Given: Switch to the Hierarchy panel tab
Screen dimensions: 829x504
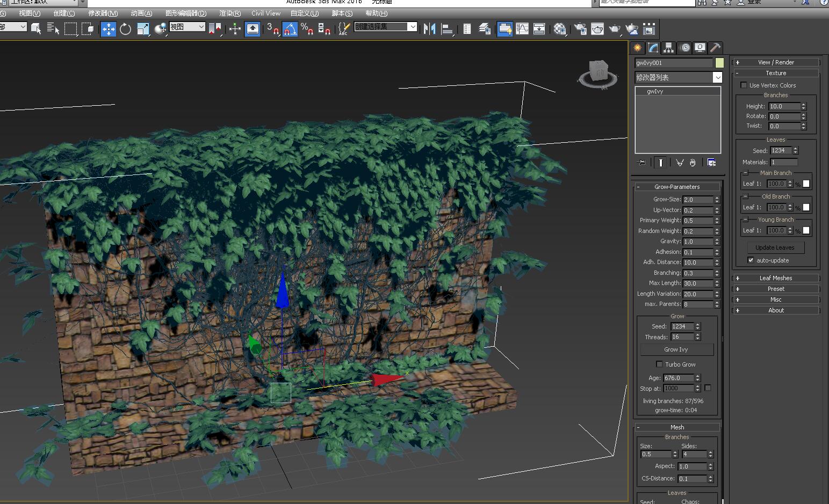Looking at the screenshot, I should point(668,48).
